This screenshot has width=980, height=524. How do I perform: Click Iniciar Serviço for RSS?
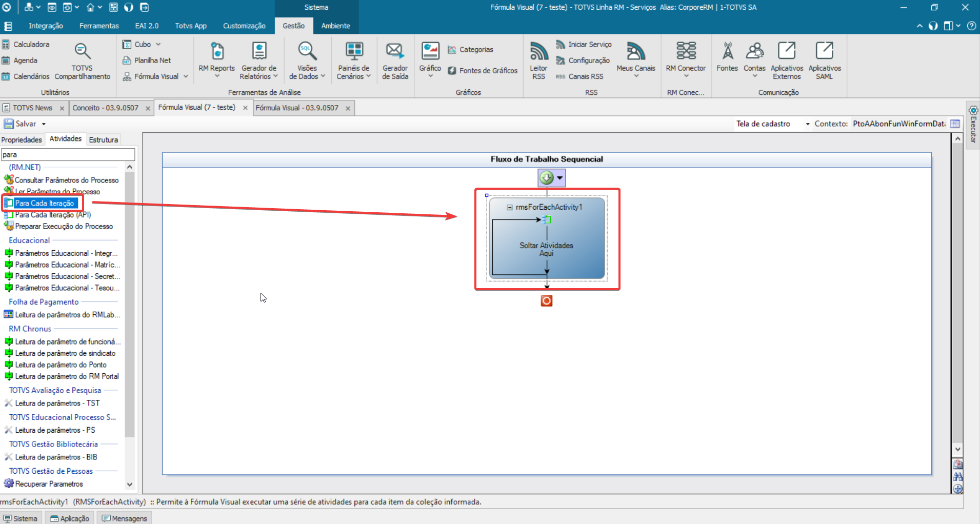[584, 45]
